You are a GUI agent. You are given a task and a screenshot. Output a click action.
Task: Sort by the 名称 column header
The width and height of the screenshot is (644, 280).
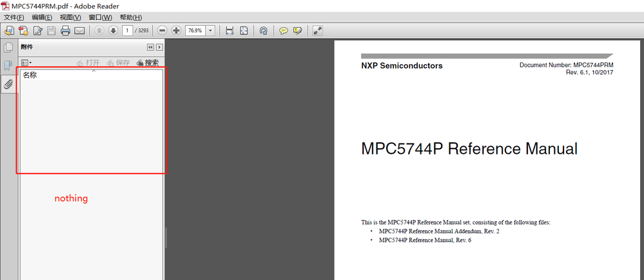[x=92, y=75]
